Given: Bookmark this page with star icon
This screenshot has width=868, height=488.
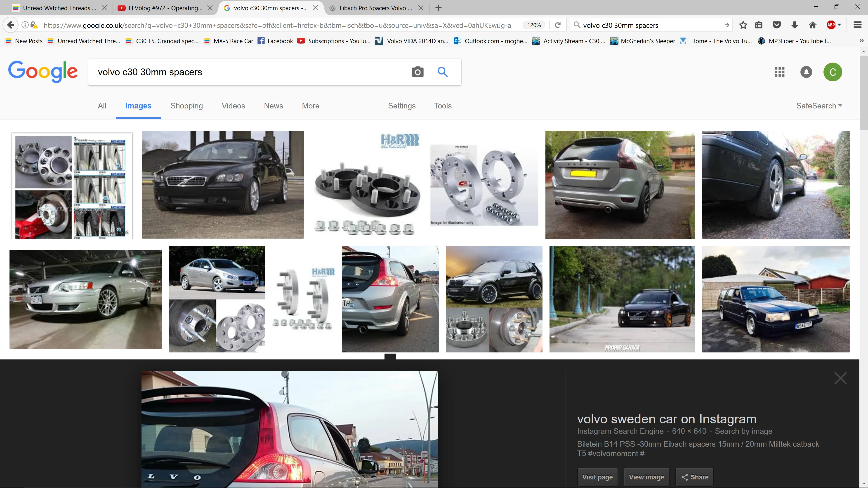Looking at the screenshot, I should (x=743, y=25).
